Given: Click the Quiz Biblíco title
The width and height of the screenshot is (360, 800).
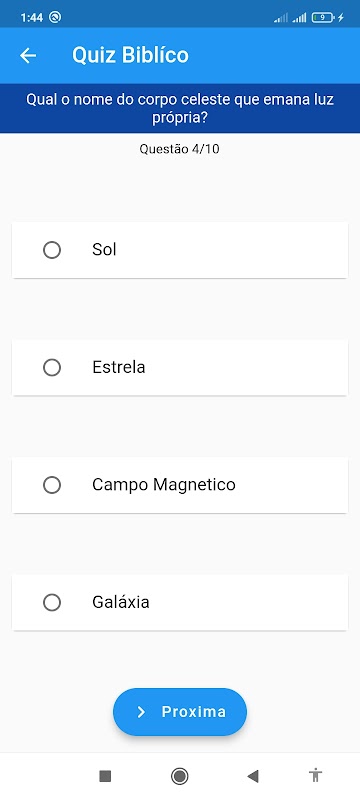Looking at the screenshot, I should (131, 55).
